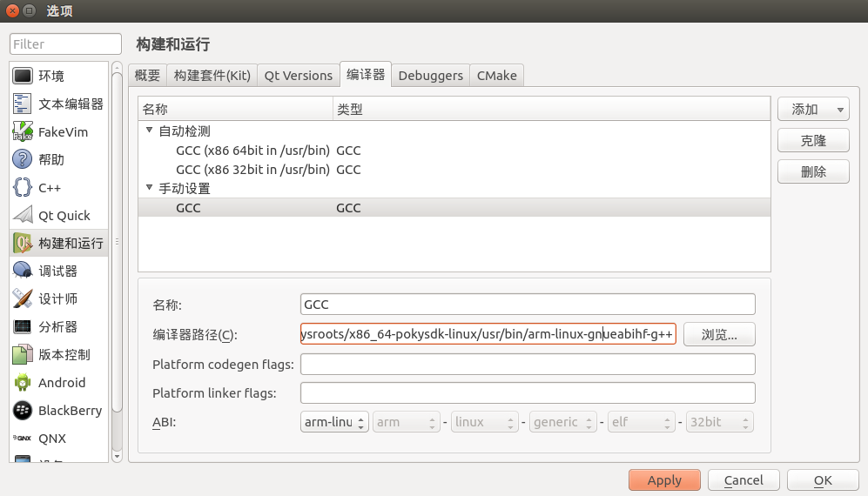This screenshot has width=868, height=496.
Task: Open the 环境 settings category icon
Action: [x=23, y=76]
